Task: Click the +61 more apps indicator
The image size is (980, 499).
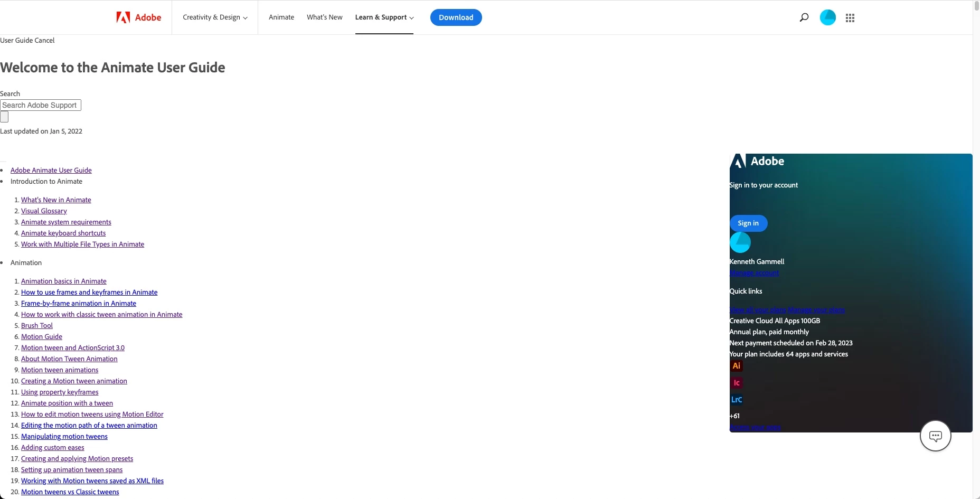Action: point(734,416)
